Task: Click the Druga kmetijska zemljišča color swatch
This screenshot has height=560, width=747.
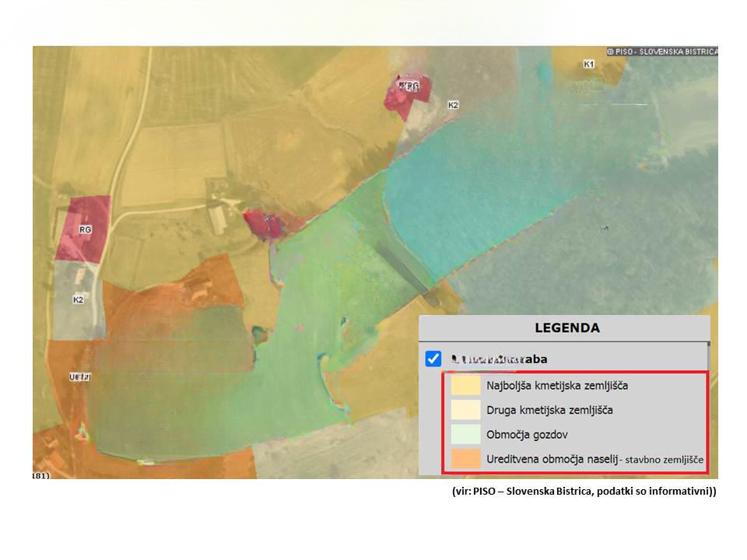Action: tap(465, 410)
